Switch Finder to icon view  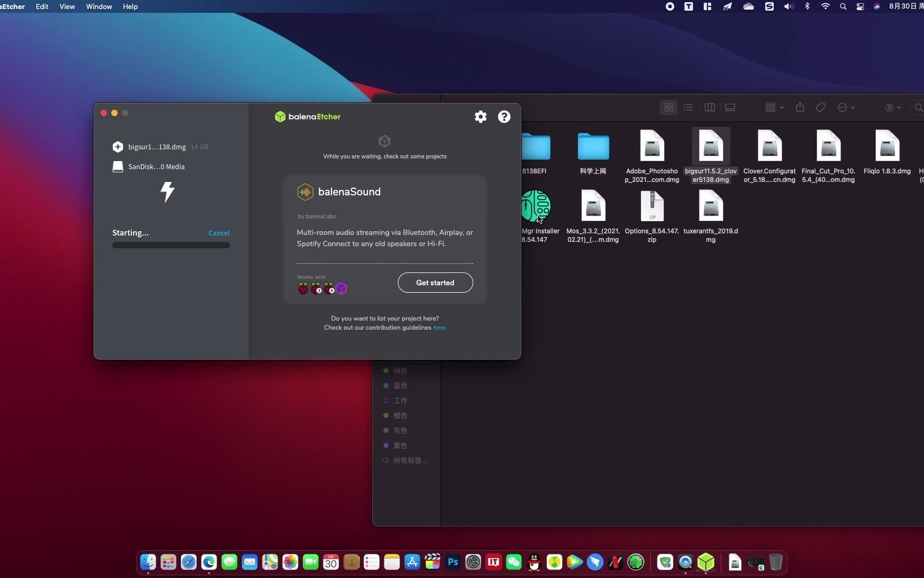(668, 108)
